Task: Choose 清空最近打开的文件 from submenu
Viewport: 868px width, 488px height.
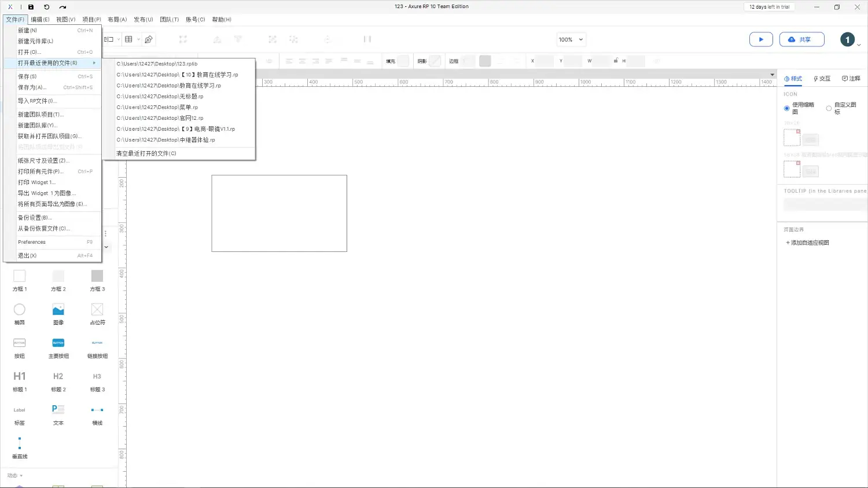Action: click(146, 153)
